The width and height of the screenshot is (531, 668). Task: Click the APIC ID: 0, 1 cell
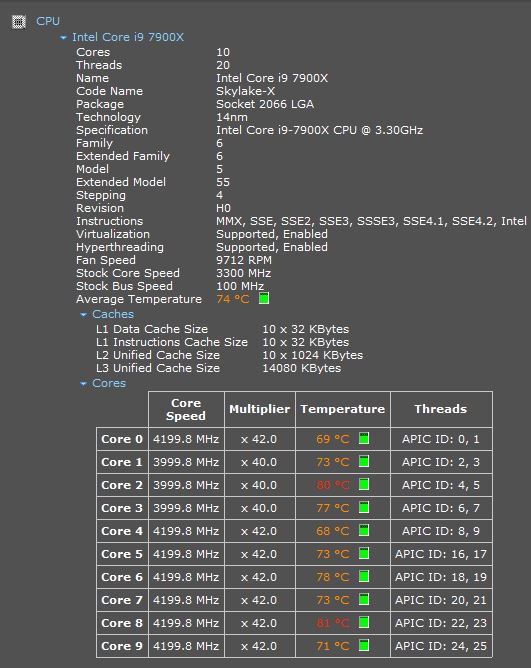point(441,439)
